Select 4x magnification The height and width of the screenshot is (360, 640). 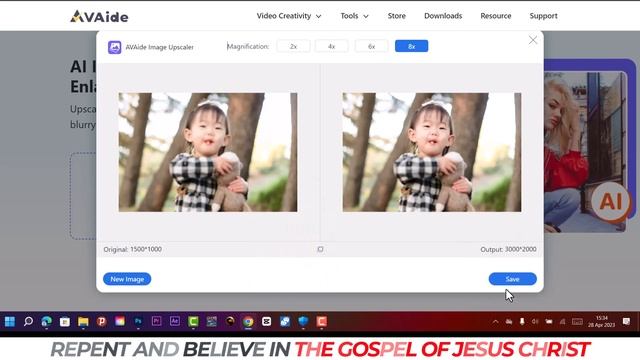tap(331, 46)
